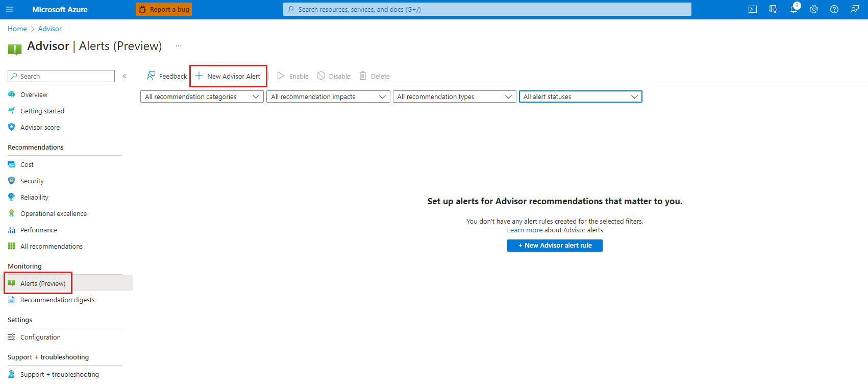Select Security recommendations
The image size is (868, 387).
tap(32, 181)
